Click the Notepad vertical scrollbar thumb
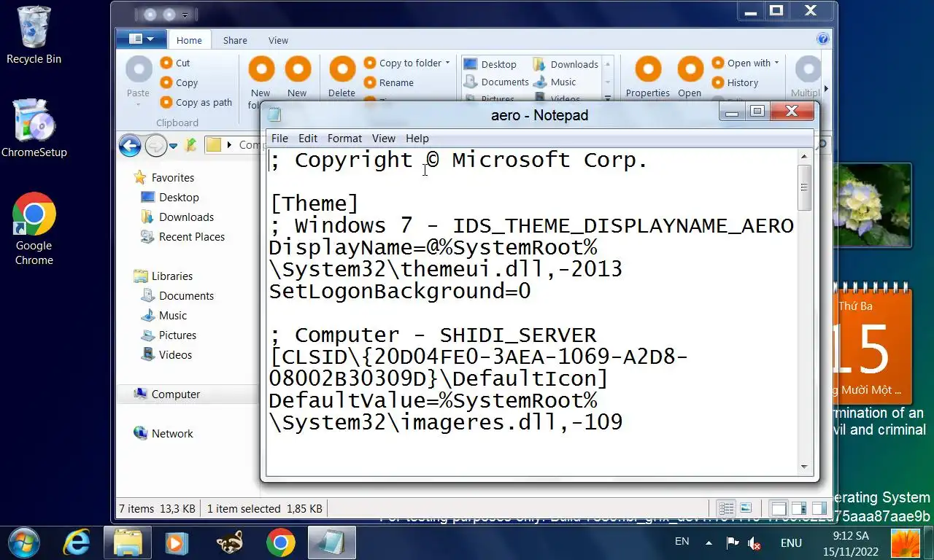Viewport: 934px width, 560px height. point(804,187)
